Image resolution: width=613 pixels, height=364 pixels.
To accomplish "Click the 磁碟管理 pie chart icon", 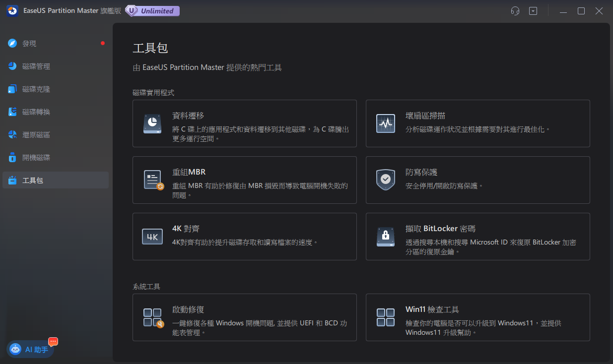I will pos(12,66).
